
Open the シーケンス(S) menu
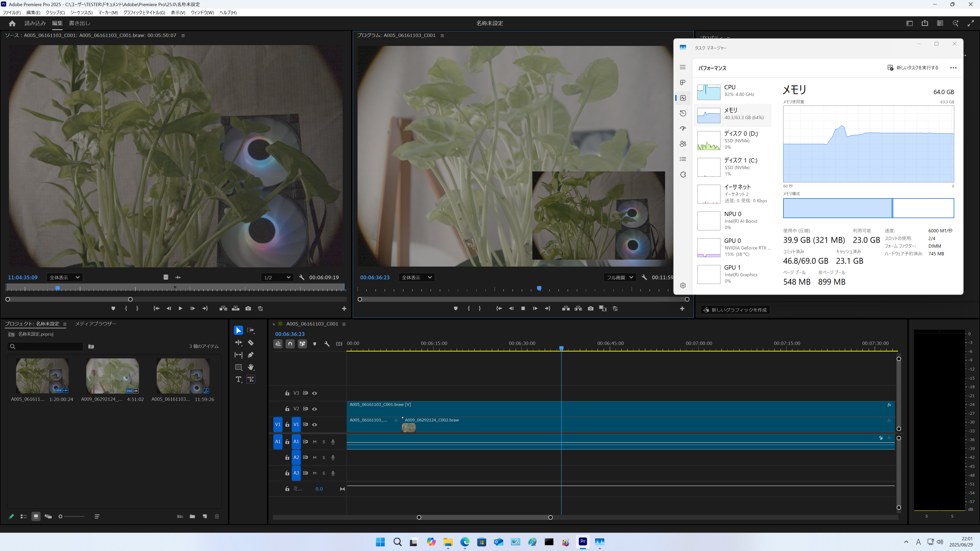(81, 12)
